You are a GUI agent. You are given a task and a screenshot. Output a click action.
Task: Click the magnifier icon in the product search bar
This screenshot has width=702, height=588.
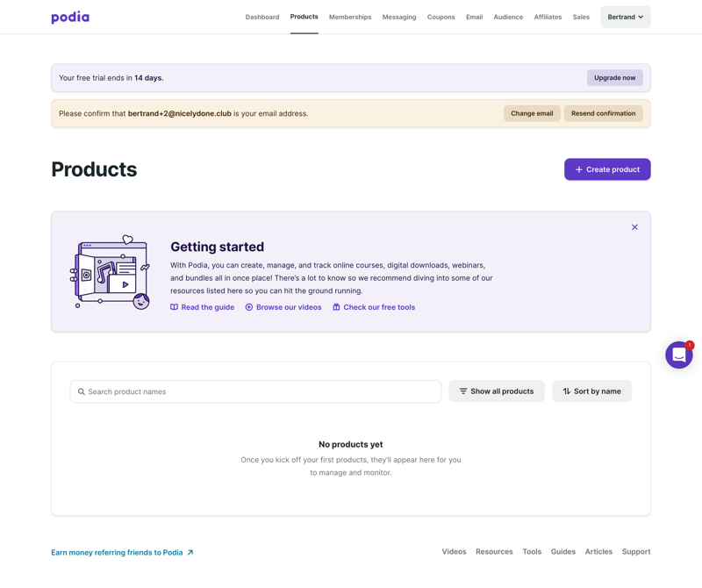pos(81,391)
